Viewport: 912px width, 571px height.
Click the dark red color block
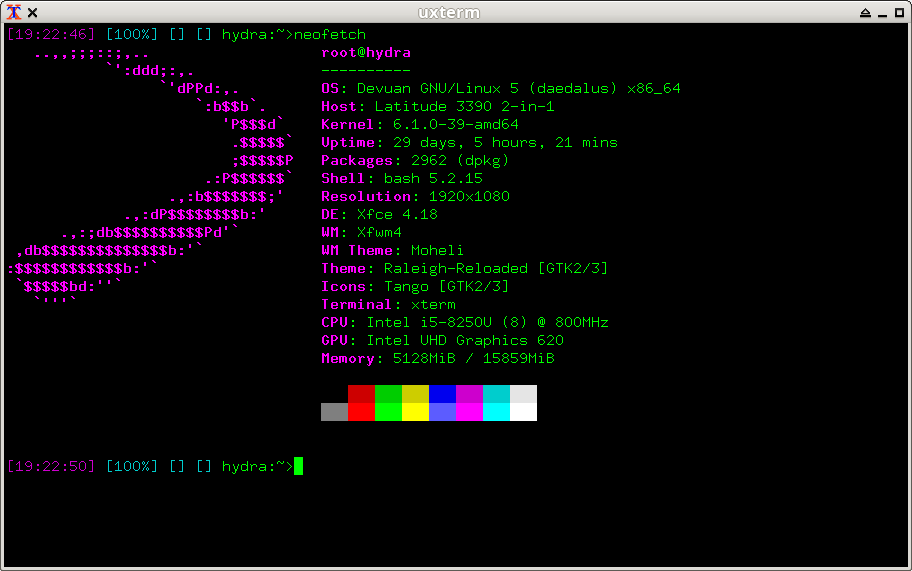pyautogui.click(x=361, y=394)
